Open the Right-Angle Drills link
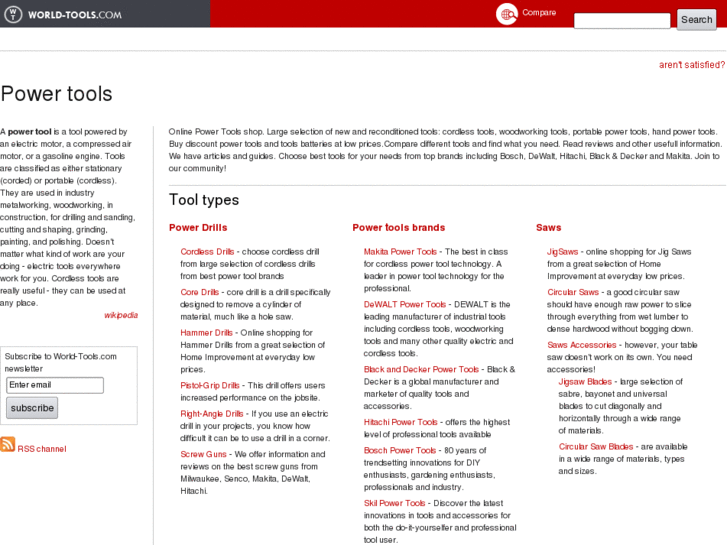The width and height of the screenshot is (727, 545). point(212,414)
